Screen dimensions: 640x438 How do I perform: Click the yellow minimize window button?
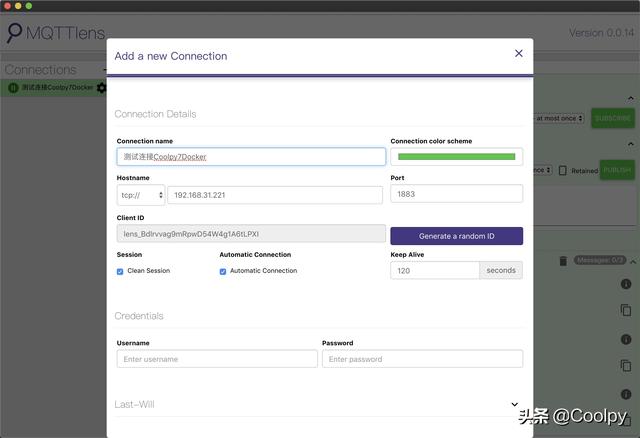[x=18, y=6]
